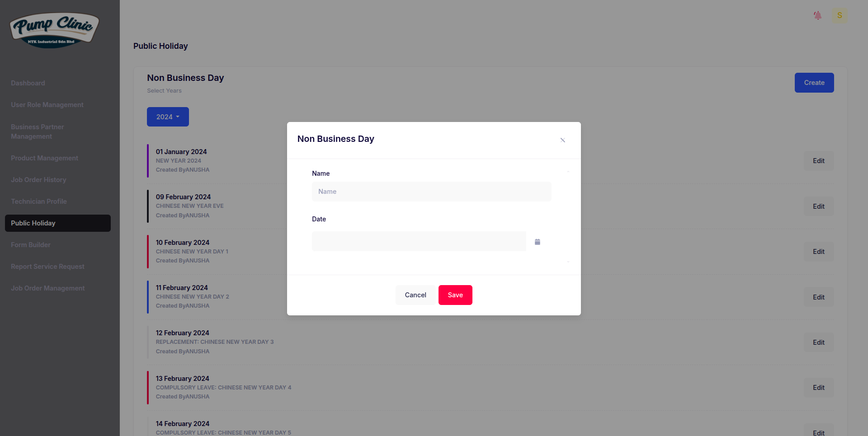The height and width of the screenshot is (436, 868).
Task: Click the Date input field
Action: [419, 241]
